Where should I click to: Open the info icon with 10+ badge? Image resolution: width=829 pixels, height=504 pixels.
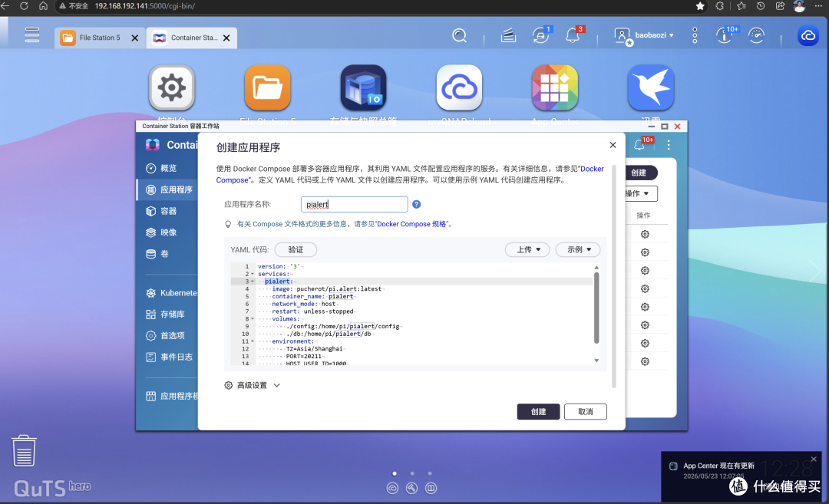(725, 35)
